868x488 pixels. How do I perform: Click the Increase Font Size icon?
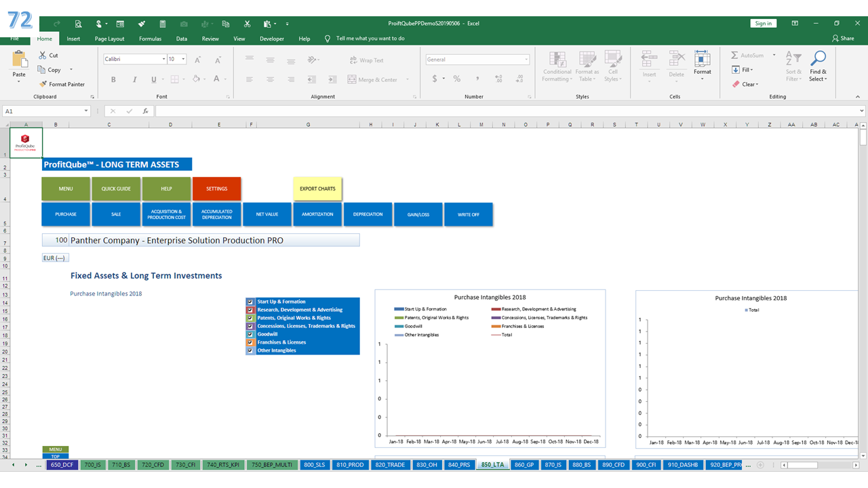click(197, 60)
